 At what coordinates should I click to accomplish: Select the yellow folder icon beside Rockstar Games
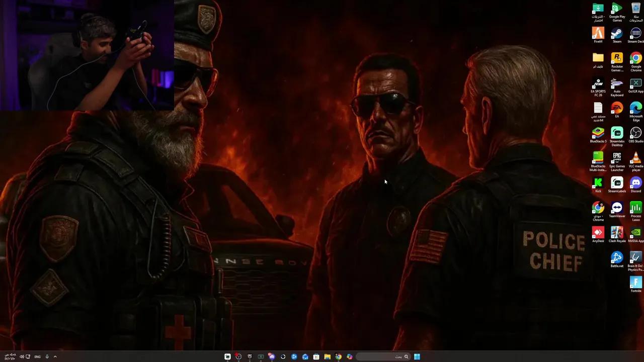598,60
